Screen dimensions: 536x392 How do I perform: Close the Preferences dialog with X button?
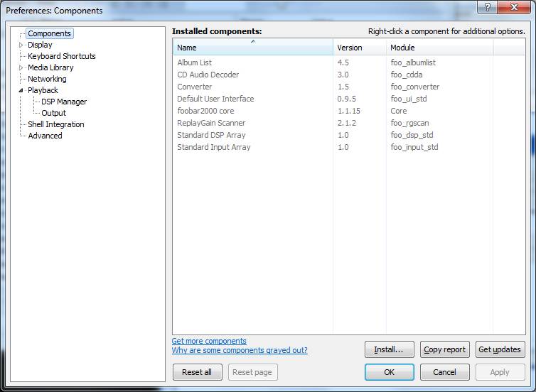tap(514, 7)
